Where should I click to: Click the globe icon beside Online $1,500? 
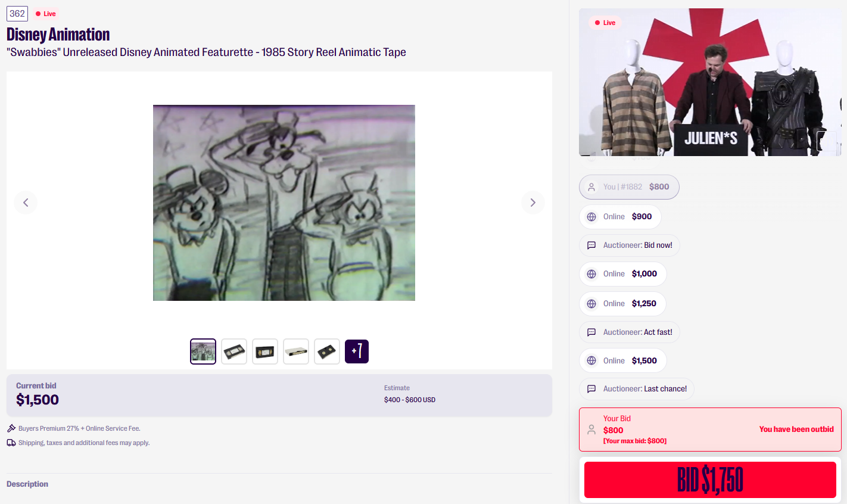coord(591,361)
